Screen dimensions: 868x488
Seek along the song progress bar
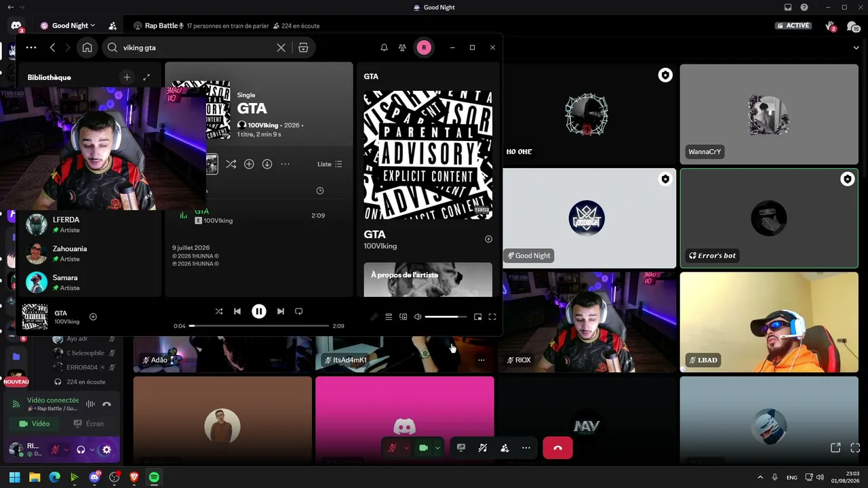click(259, 326)
